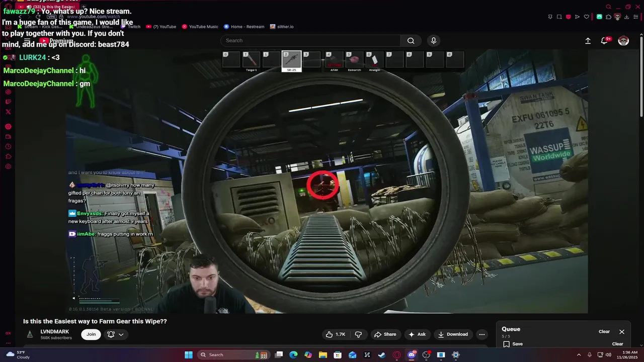Select the Esmarch hotbar slot
Viewport: 644px width, 362px height.
(x=354, y=60)
